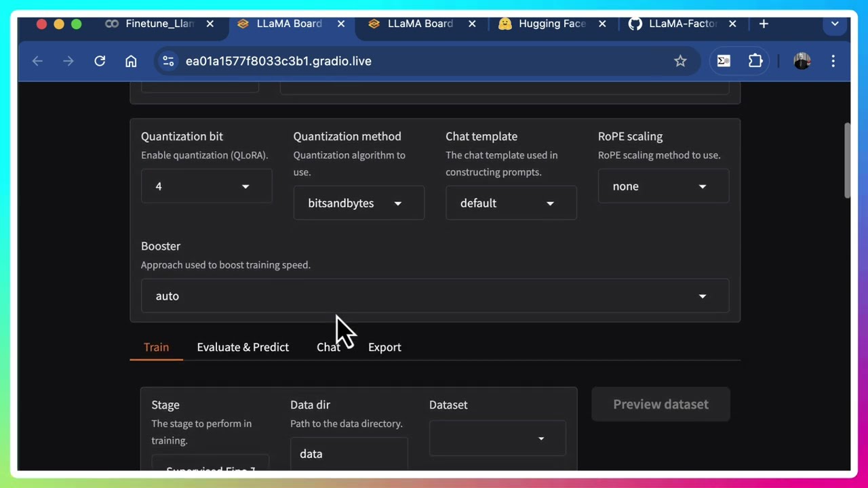This screenshot has width=868, height=488.
Task: Click the 'Booster' label
Action: pyautogui.click(x=161, y=246)
